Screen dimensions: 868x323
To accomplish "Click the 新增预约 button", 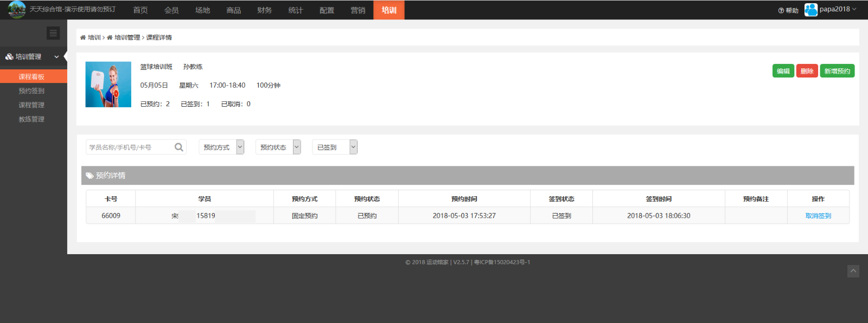I will tap(837, 71).
